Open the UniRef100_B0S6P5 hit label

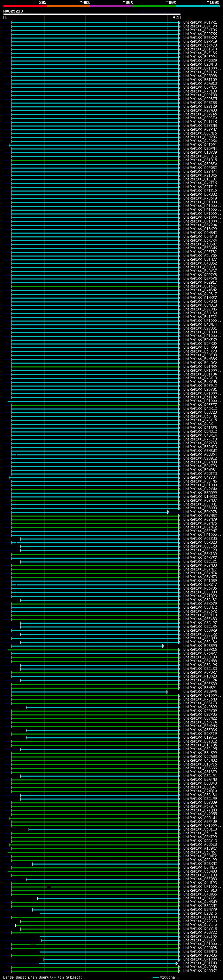[200, 646]
